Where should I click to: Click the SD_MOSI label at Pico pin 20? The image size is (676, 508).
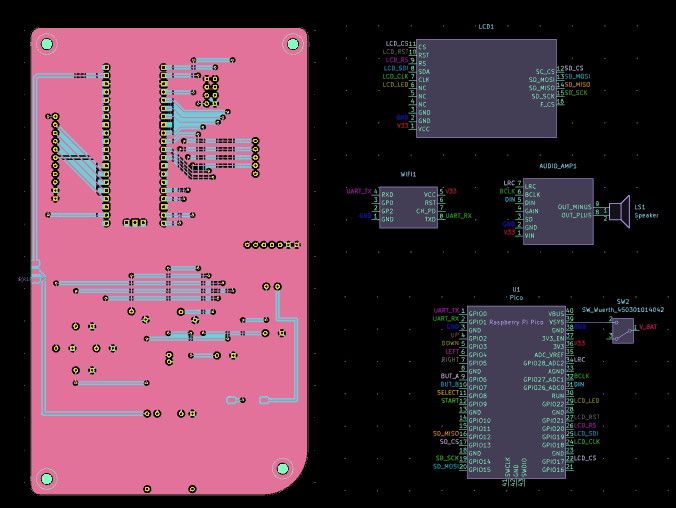pos(446,467)
